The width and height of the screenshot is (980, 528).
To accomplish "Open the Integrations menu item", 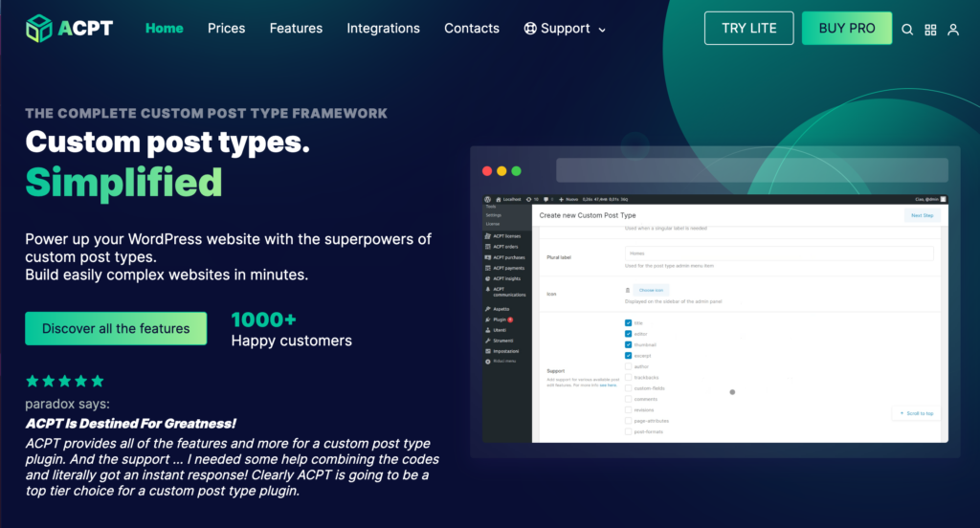I will pyautogui.click(x=383, y=28).
